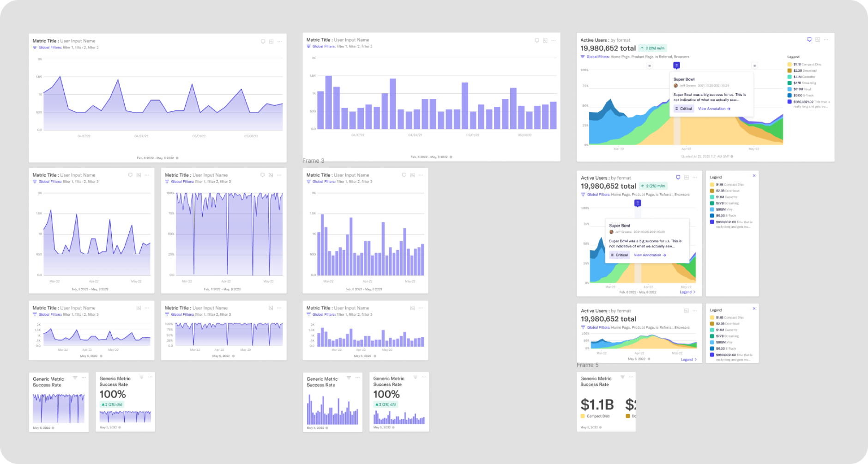Click the Global Filters funnel icon on the widest Active Users card
The height and width of the screenshot is (464, 868).
point(583,57)
